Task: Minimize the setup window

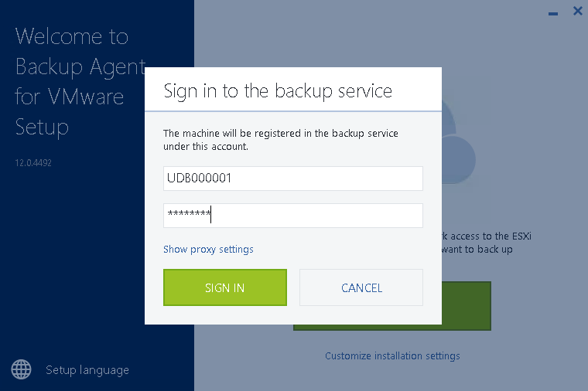Action: click(553, 14)
